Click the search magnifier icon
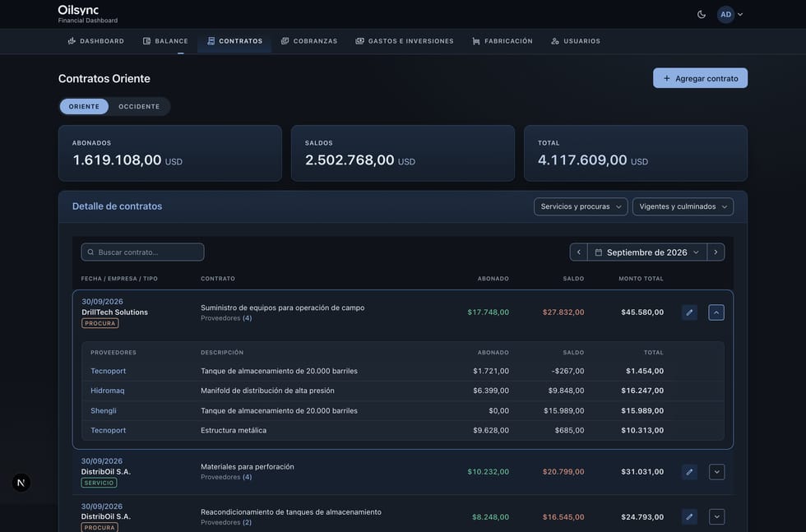The height and width of the screenshot is (532, 806). (91, 252)
